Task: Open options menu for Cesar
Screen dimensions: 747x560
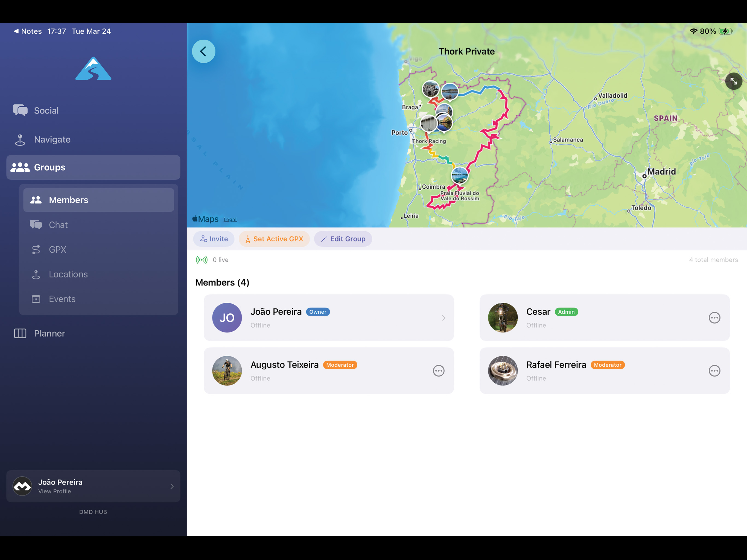Action: point(714,317)
